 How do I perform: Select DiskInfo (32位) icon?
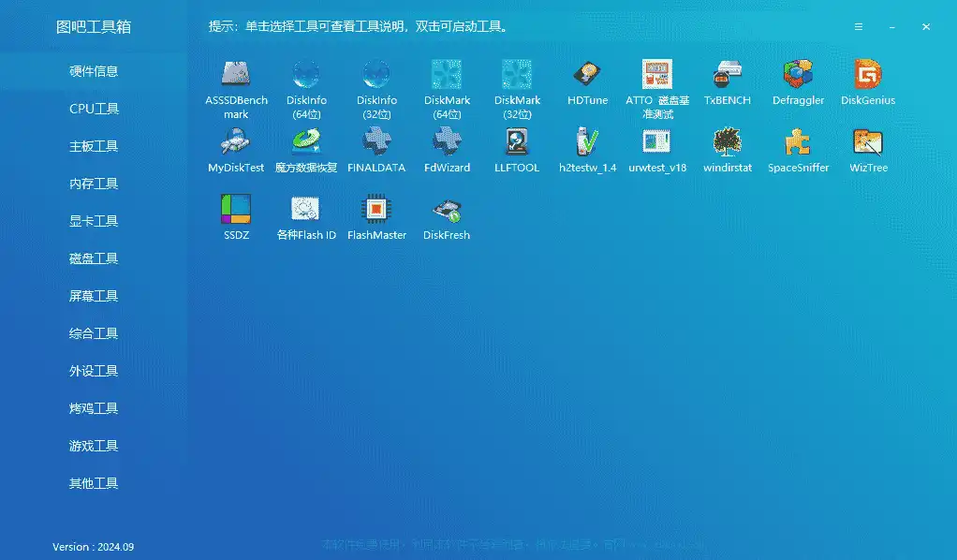(376, 74)
